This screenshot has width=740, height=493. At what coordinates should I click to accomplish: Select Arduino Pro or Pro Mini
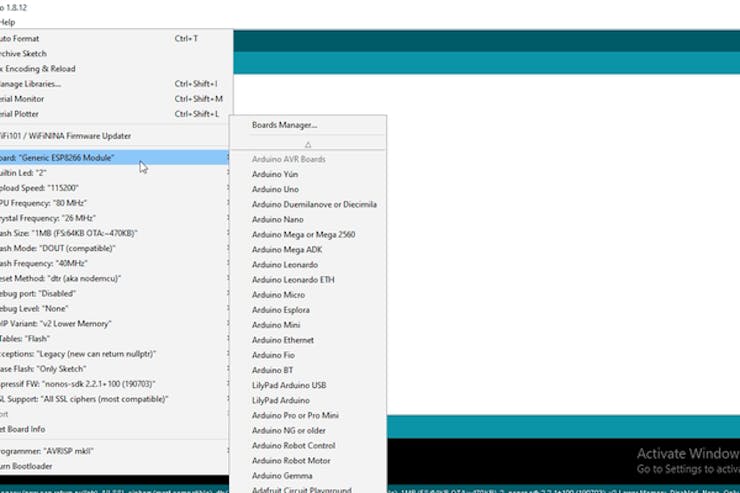click(308, 416)
